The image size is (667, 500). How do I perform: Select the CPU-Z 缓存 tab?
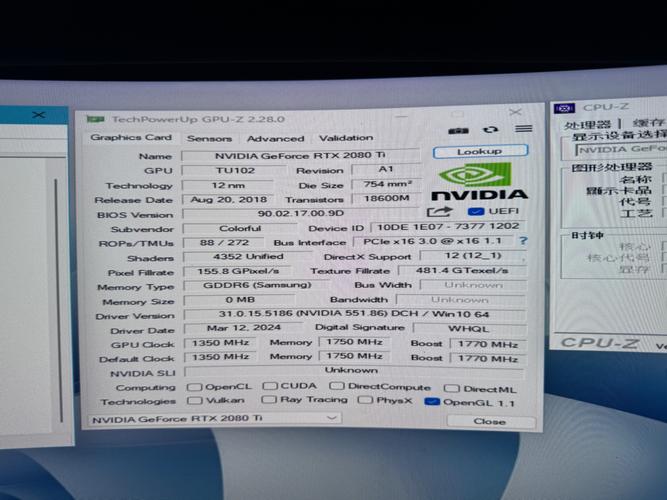(647, 123)
